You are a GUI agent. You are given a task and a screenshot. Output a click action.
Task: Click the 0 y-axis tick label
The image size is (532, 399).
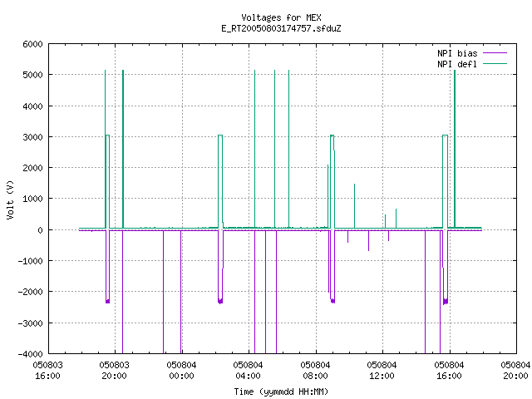point(41,230)
